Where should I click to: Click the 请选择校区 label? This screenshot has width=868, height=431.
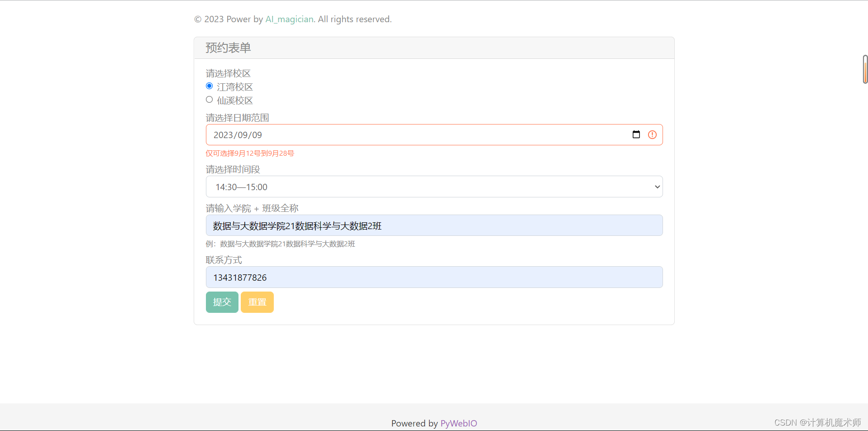(x=228, y=73)
